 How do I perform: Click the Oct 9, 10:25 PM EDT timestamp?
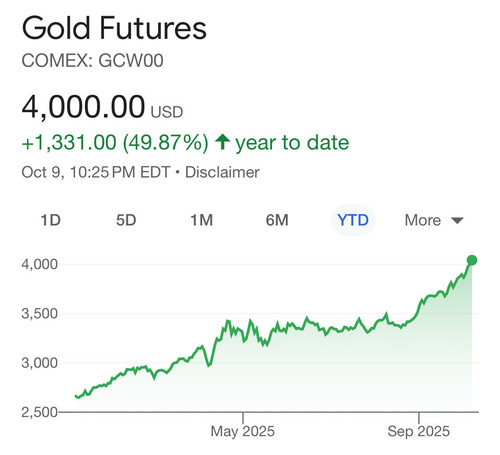[96, 172]
